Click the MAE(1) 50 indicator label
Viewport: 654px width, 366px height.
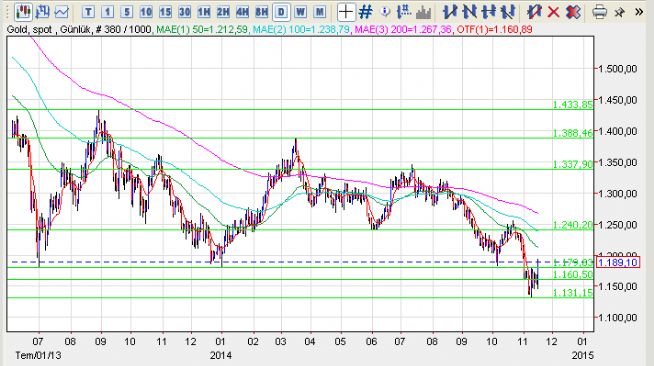[202, 30]
